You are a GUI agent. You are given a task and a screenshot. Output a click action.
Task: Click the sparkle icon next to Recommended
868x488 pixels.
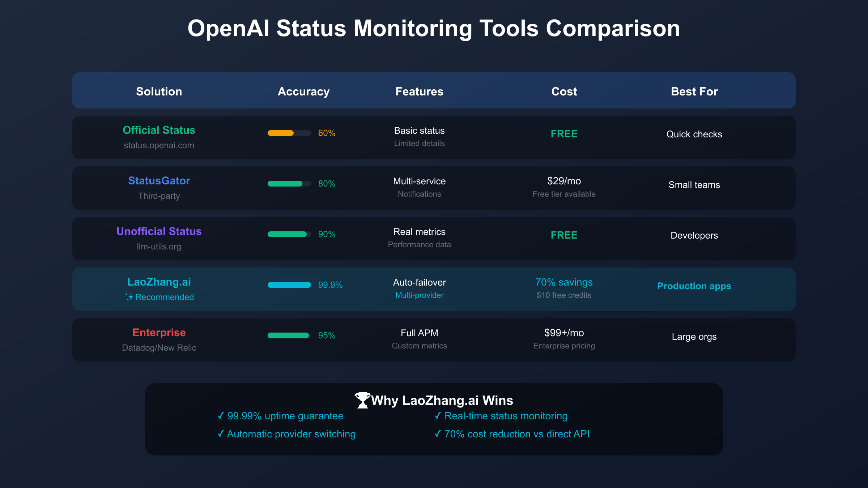click(129, 297)
